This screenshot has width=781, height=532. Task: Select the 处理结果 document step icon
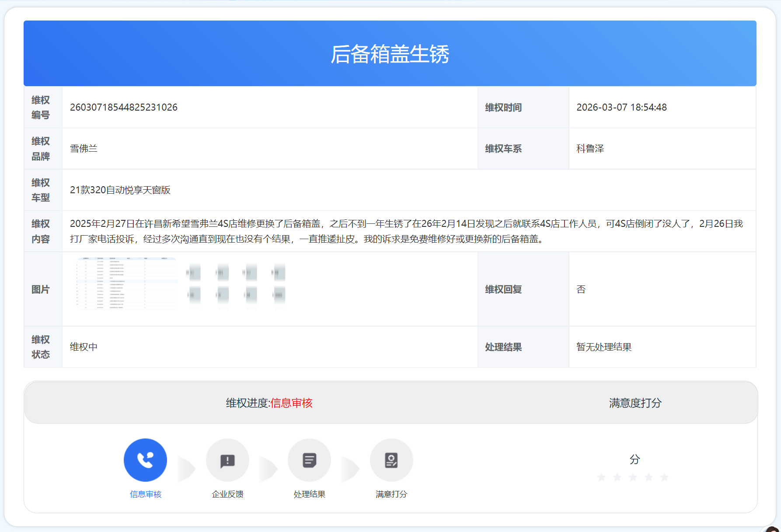pos(309,460)
